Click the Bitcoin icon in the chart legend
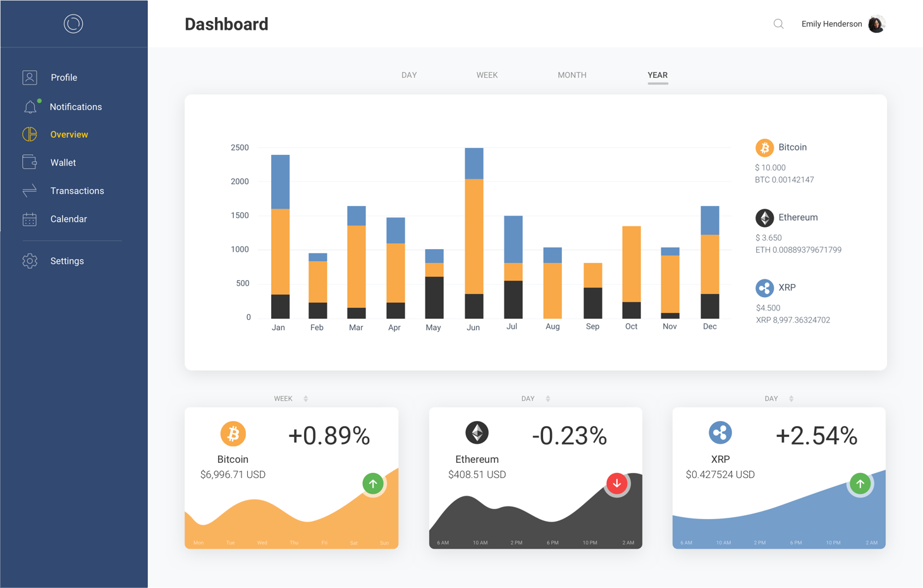This screenshot has height=588, width=923. (x=765, y=147)
